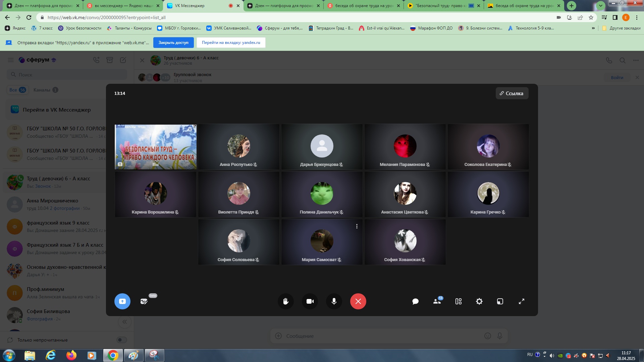This screenshot has width=644, height=362.
Task: Toggle Только непрочитанные switch
Action: click(x=122, y=340)
